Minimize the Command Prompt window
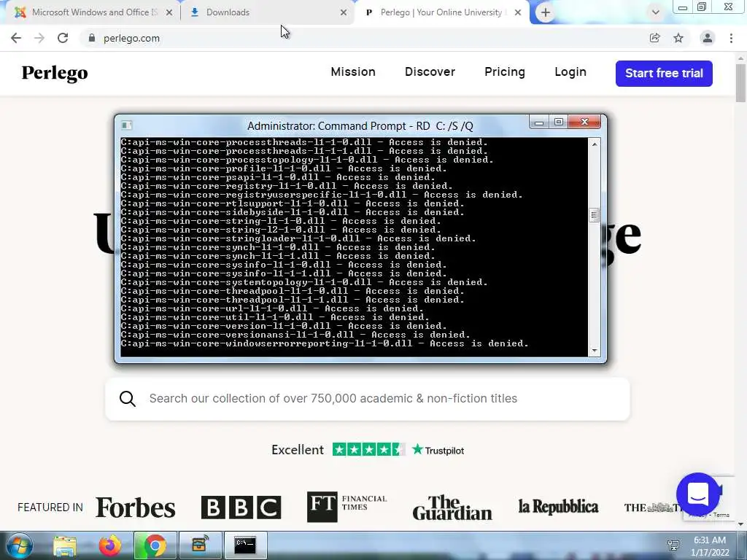Image resolution: width=747 pixels, height=560 pixels. click(x=539, y=122)
